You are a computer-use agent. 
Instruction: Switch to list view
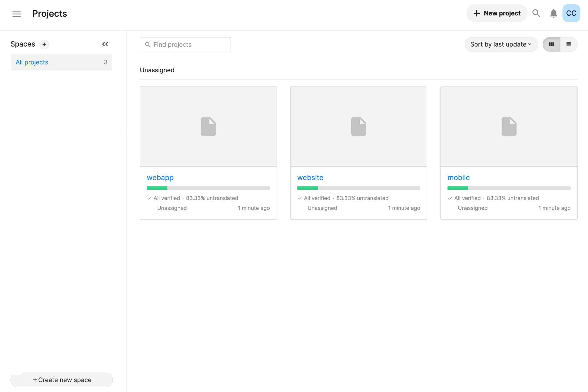(569, 45)
